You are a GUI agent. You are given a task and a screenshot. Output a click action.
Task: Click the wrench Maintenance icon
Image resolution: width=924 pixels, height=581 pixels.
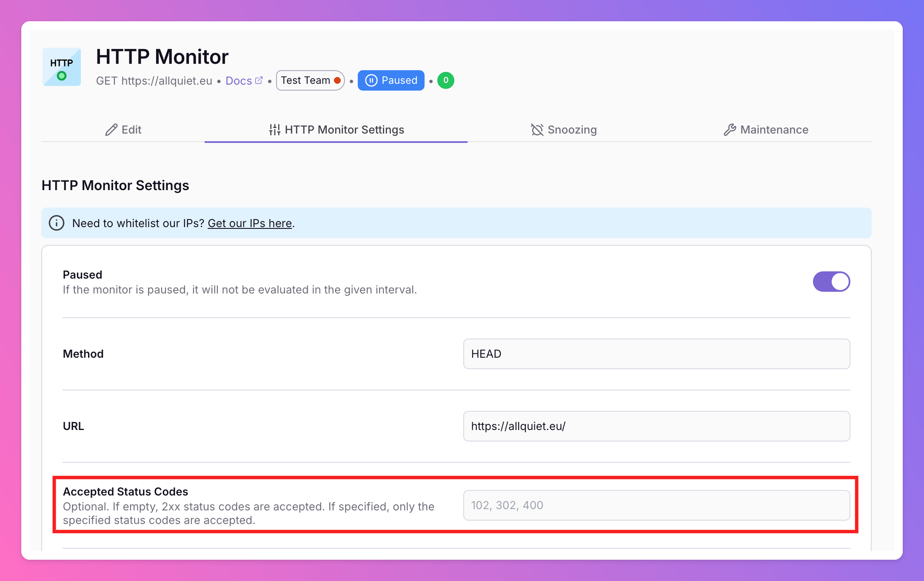coord(730,130)
